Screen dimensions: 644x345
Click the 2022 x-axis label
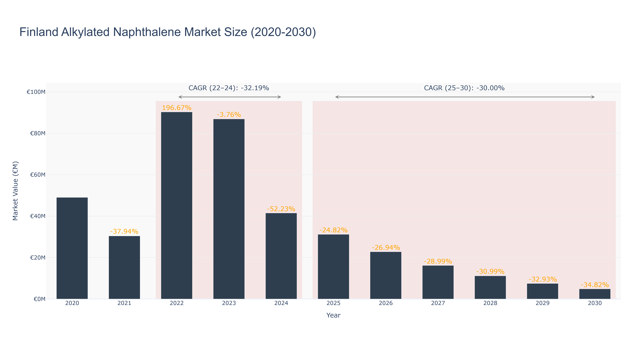click(177, 303)
